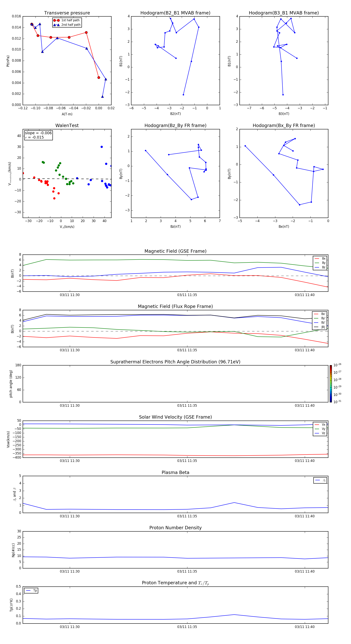Click the "Solar Wind Velocity (GSE Frame)" title
Image resolution: width=351 pixels, height=644 pixels.
click(175, 417)
